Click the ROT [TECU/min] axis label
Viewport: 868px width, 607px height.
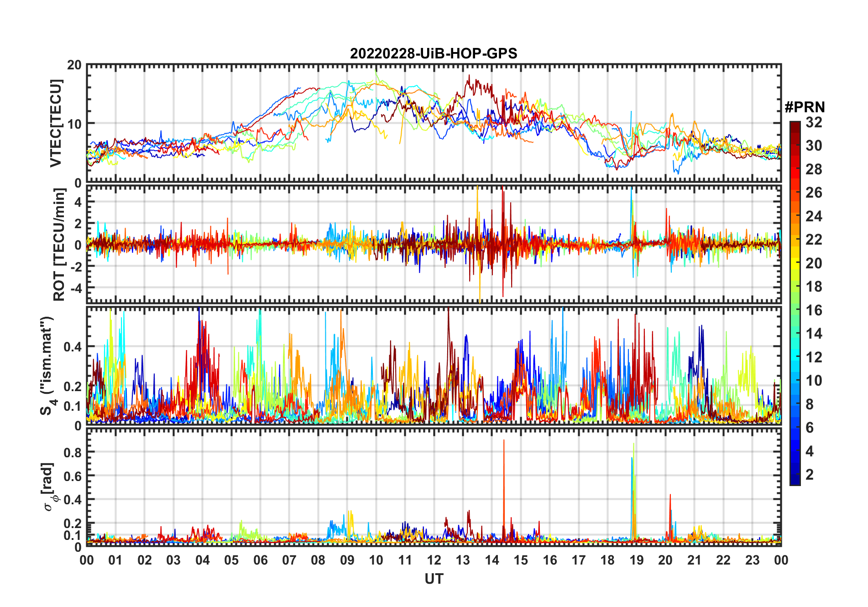pyautogui.click(x=59, y=245)
